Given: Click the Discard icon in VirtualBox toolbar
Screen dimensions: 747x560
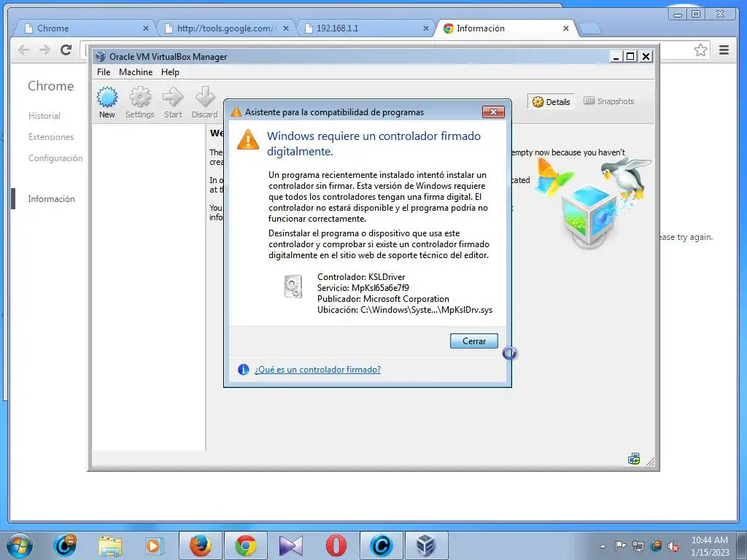Looking at the screenshot, I should [x=205, y=102].
